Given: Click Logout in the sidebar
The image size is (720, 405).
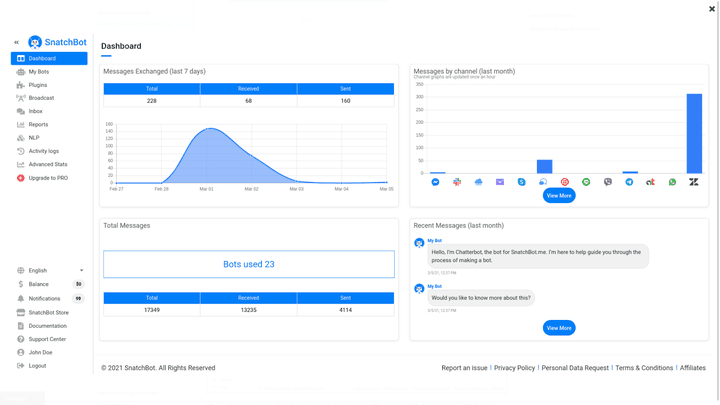Looking at the screenshot, I should point(37,366).
